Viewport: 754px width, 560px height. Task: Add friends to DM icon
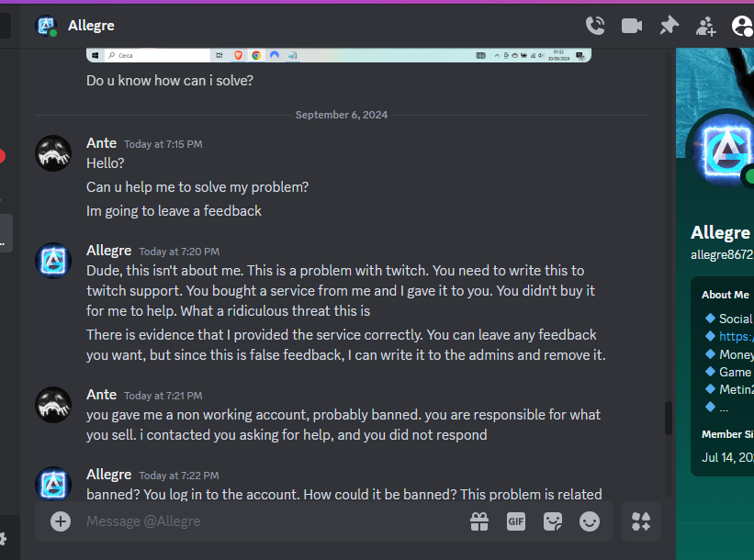point(705,26)
